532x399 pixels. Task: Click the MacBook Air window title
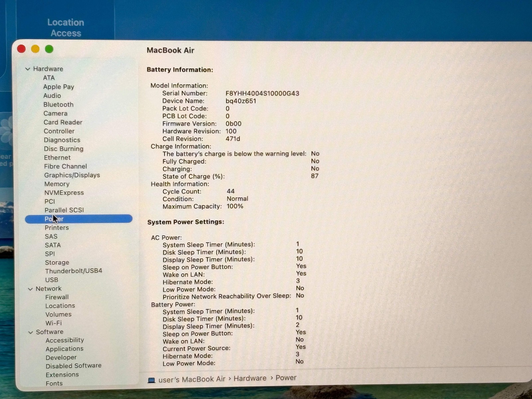pyautogui.click(x=171, y=50)
